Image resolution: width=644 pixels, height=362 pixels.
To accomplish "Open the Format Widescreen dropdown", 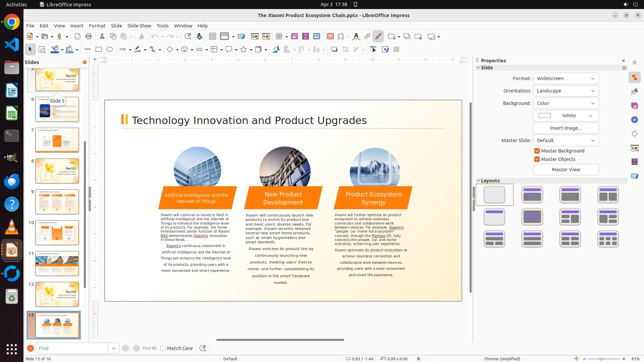I will [x=566, y=78].
